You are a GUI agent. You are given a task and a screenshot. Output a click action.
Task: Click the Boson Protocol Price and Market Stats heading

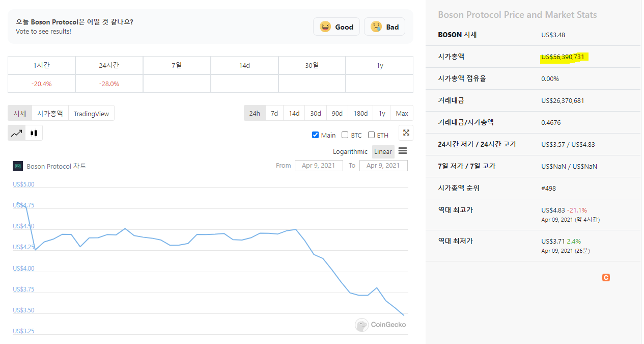(517, 15)
